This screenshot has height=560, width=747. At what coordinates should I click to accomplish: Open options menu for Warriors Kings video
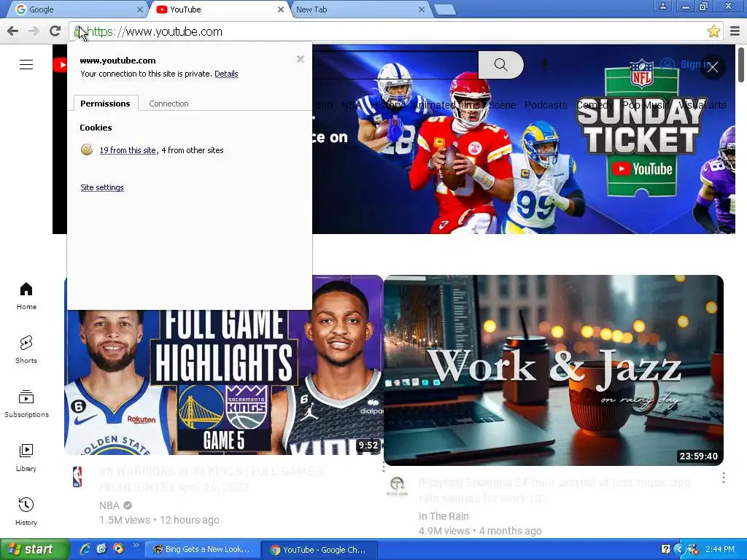coord(384,467)
